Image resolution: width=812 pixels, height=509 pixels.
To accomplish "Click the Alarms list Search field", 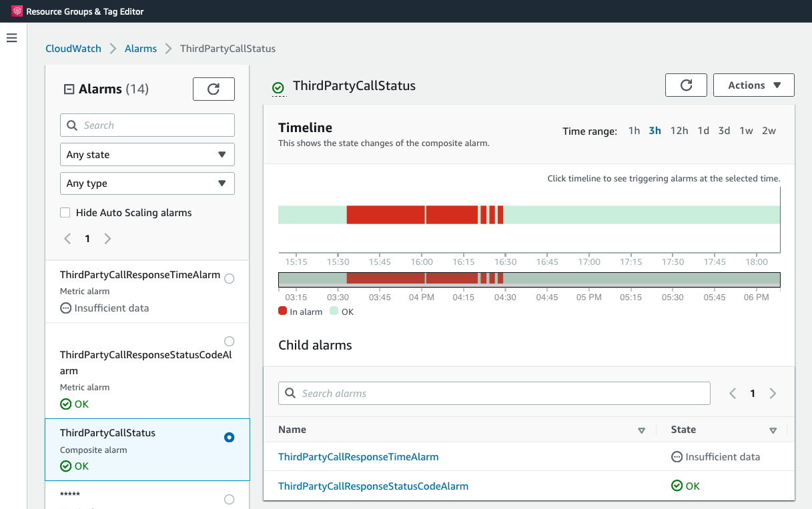I will pos(147,125).
